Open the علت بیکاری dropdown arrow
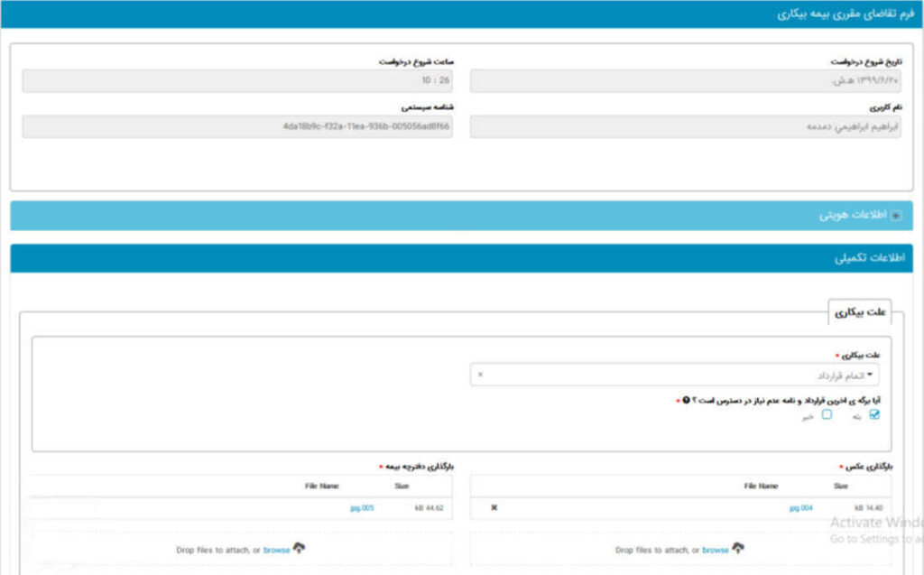 point(870,375)
